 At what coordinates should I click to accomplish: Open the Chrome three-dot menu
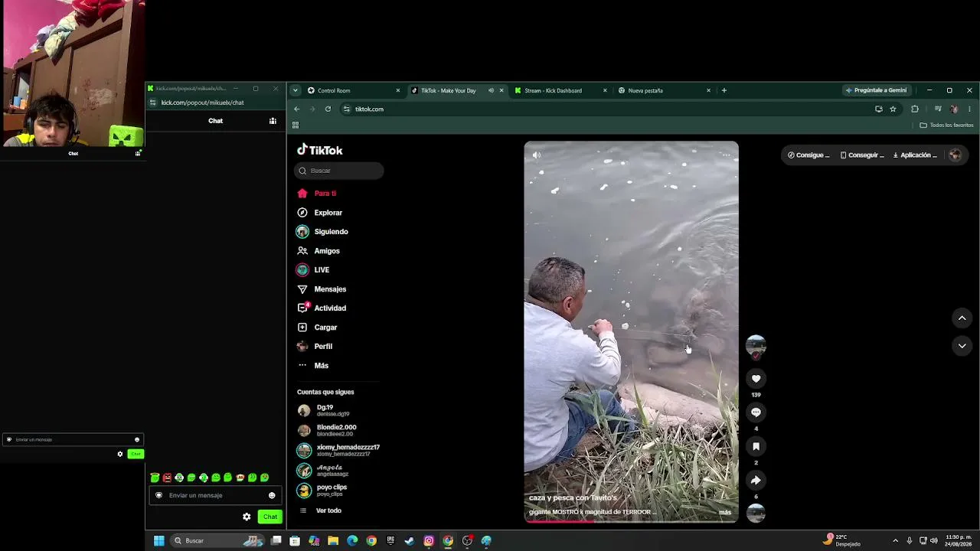[969, 109]
